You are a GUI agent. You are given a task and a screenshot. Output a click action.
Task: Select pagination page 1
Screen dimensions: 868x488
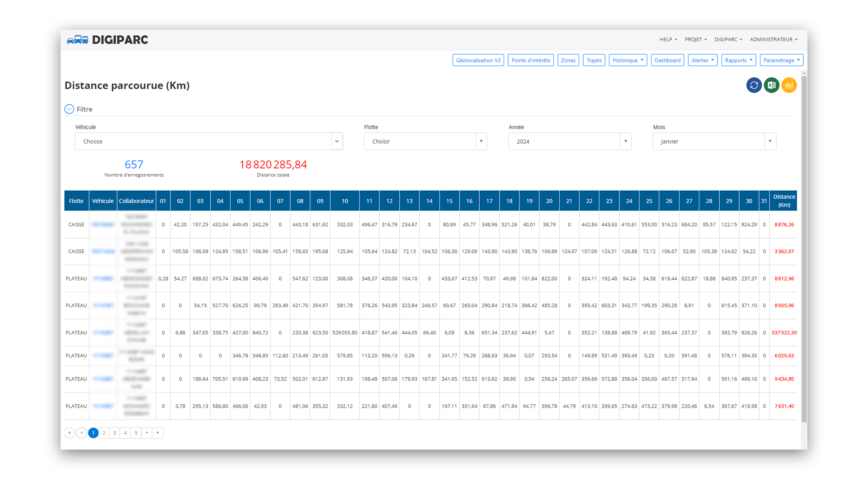tap(93, 433)
